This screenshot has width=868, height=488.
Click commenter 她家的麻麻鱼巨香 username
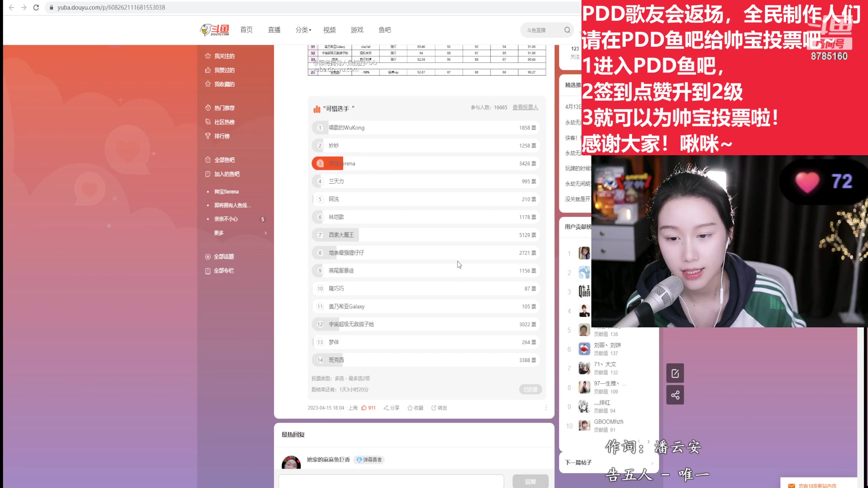(328, 460)
